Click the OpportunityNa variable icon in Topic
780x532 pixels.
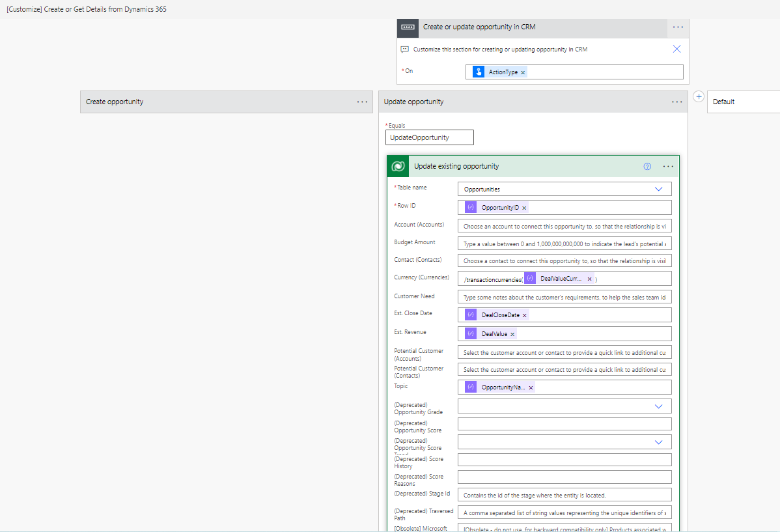(471, 387)
